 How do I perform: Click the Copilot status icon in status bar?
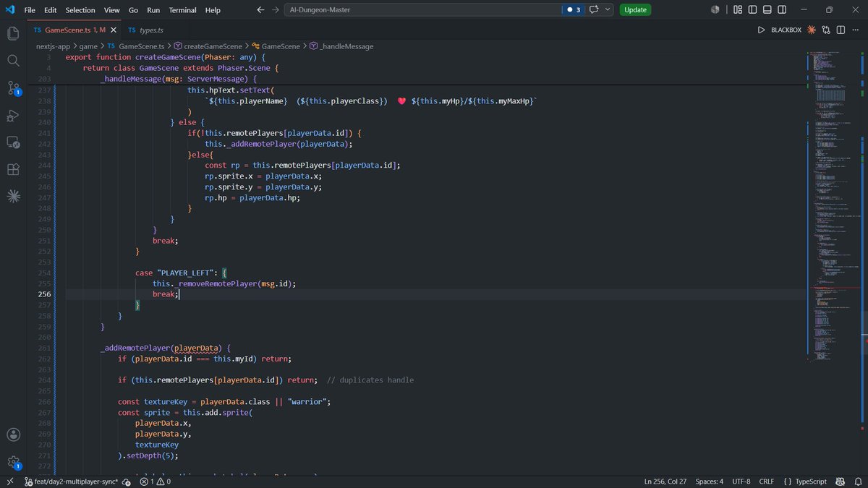839,481
